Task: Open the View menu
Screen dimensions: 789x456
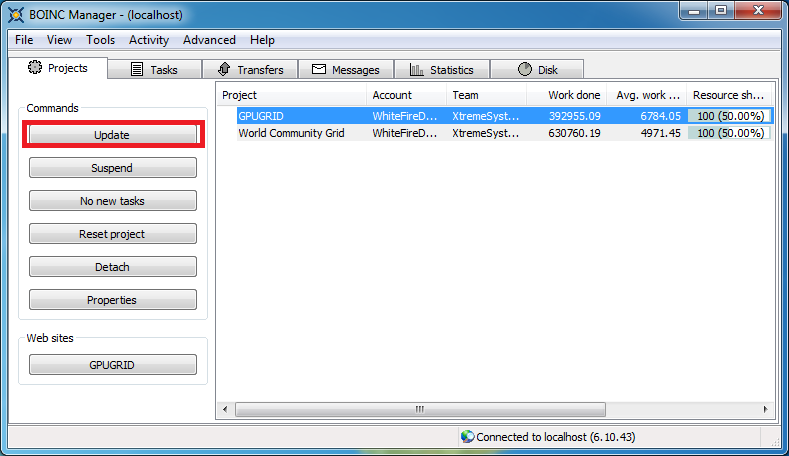Action: click(x=59, y=40)
